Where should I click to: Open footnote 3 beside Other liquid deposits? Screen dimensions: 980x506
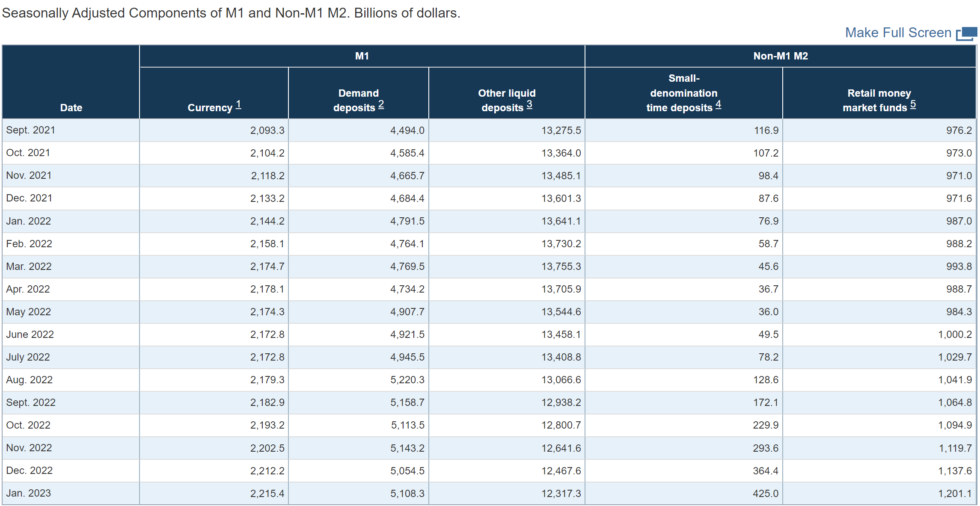click(x=529, y=104)
